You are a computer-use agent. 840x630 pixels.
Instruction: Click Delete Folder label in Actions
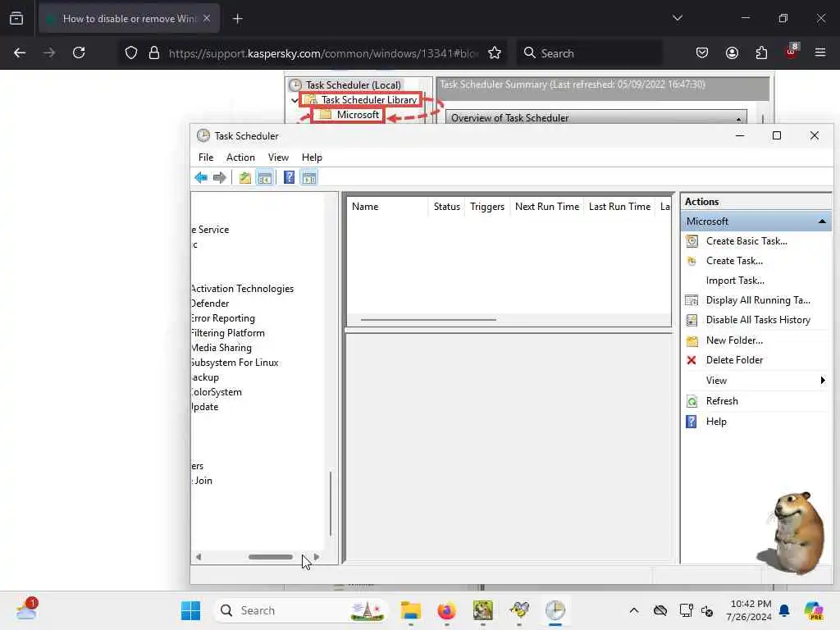(734, 360)
